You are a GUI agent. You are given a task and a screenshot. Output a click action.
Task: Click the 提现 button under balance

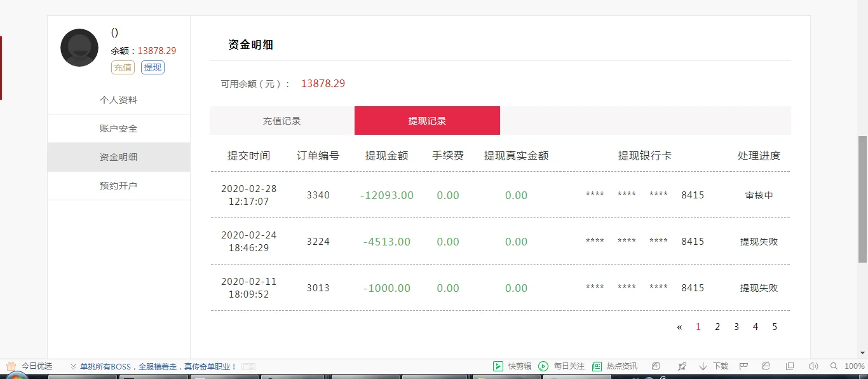click(153, 67)
